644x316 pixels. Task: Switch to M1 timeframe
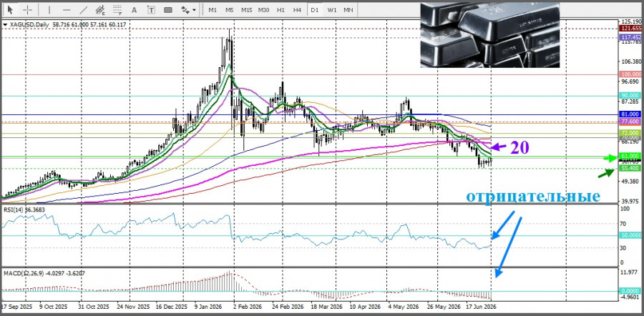[x=213, y=9]
